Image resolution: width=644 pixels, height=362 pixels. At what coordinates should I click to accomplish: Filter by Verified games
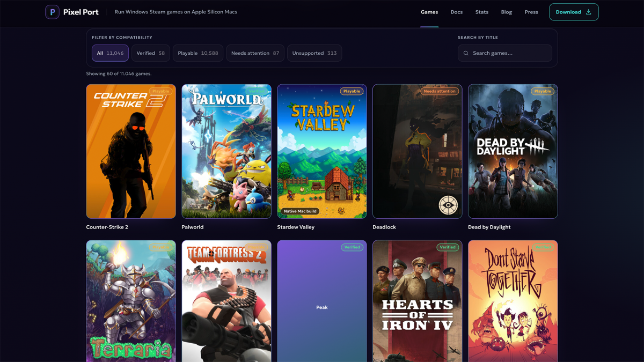coord(151,53)
